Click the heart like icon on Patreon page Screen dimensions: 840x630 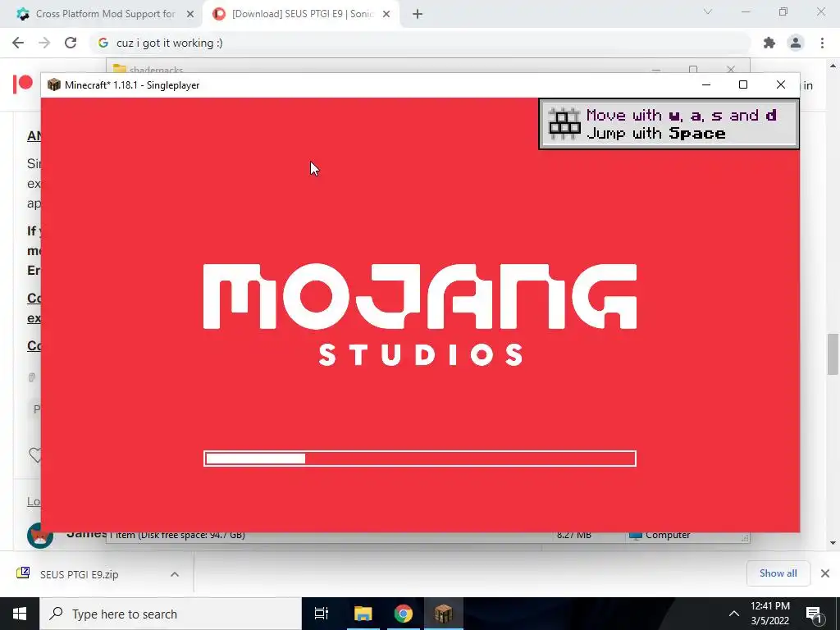pyautogui.click(x=34, y=455)
